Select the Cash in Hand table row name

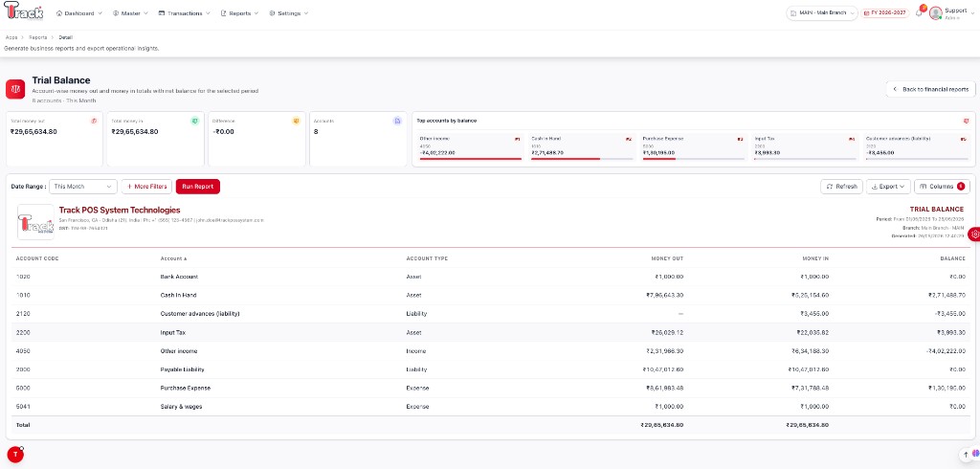coord(178,295)
